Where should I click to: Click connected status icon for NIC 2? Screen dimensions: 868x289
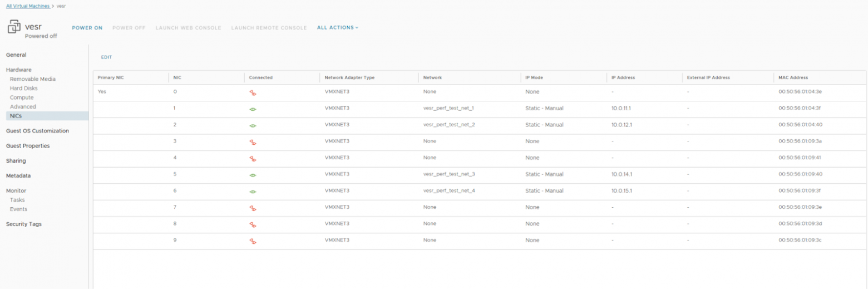pos(253,126)
